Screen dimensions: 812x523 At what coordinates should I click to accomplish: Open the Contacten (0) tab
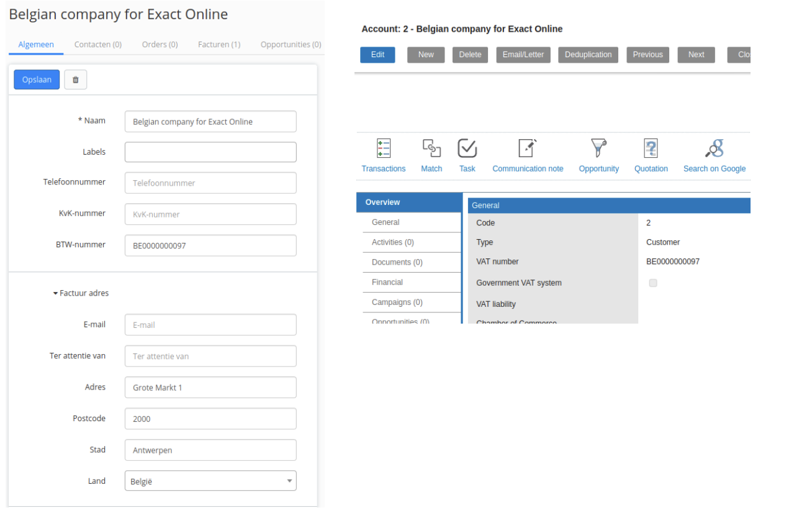pyautogui.click(x=98, y=45)
